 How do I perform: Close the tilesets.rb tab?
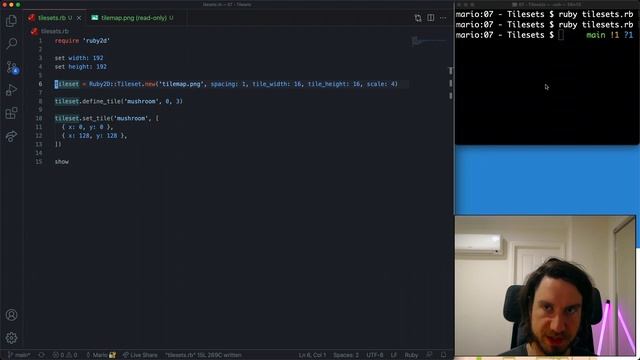[79, 18]
